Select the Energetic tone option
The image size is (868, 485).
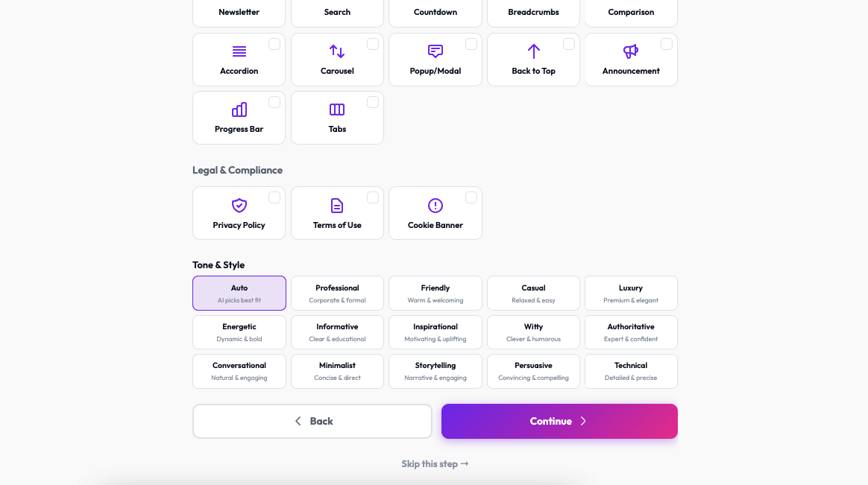coord(239,332)
